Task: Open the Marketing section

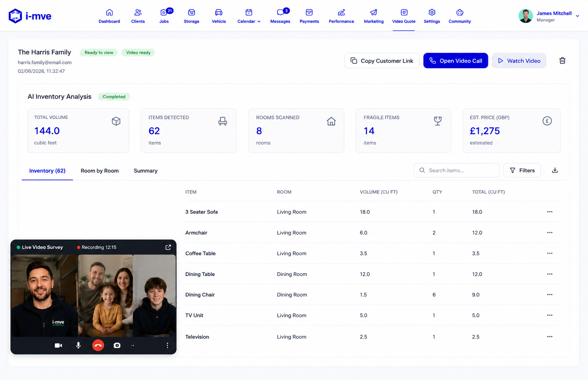Action: click(x=374, y=16)
